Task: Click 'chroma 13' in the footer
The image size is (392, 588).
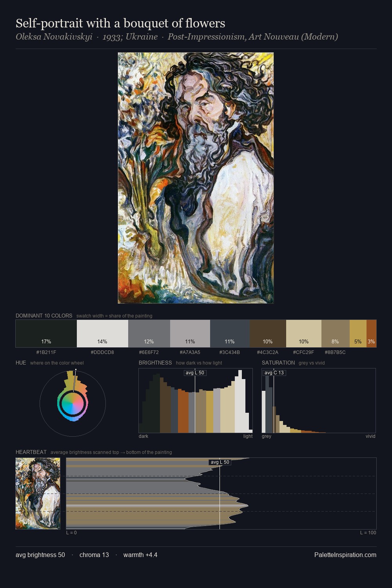Action: [x=94, y=555]
